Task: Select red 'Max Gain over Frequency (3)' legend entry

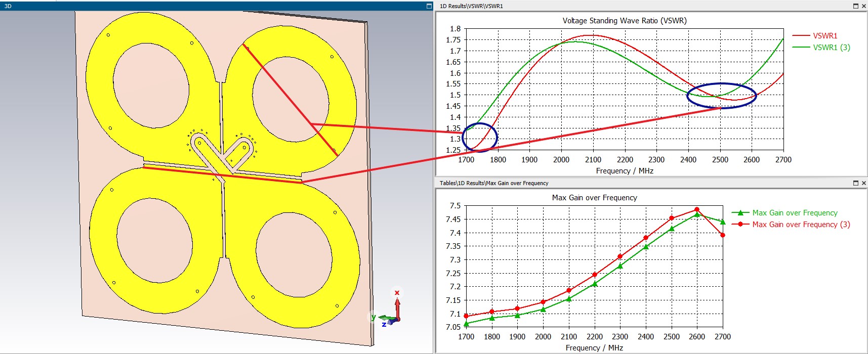Action: pyautogui.click(x=791, y=225)
